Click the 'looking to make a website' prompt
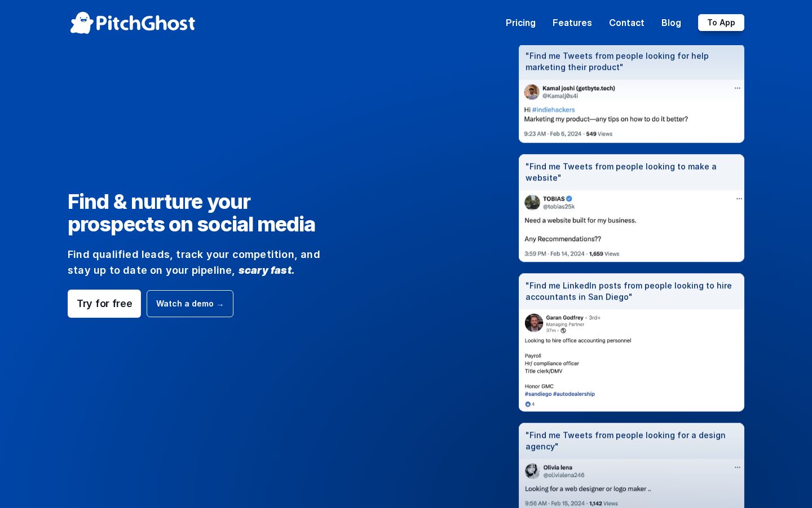 point(621,172)
